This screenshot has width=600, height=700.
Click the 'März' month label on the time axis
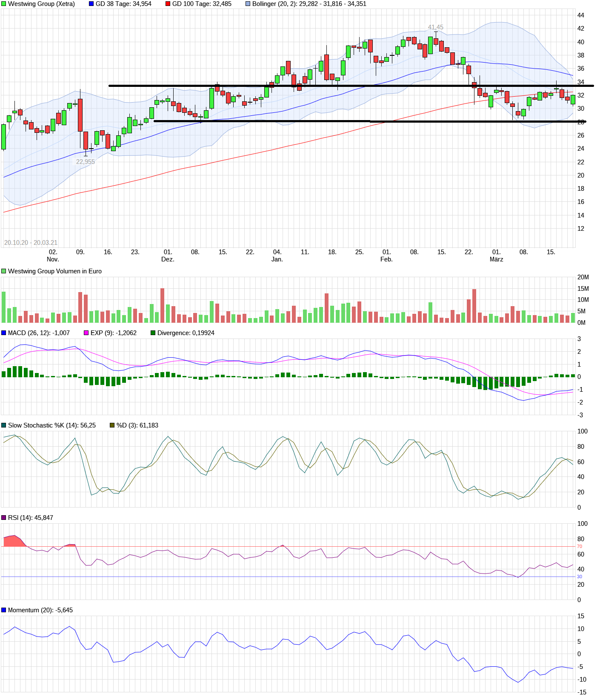point(496,259)
